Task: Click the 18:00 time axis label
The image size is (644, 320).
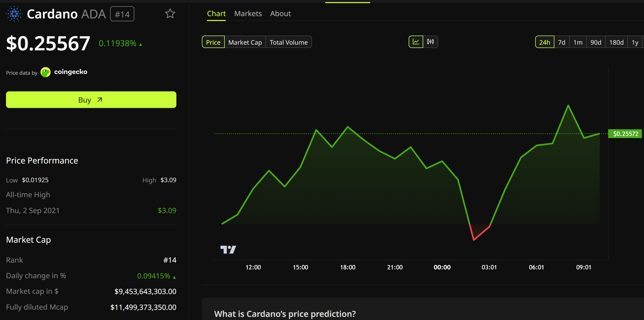Action: [x=348, y=267]
